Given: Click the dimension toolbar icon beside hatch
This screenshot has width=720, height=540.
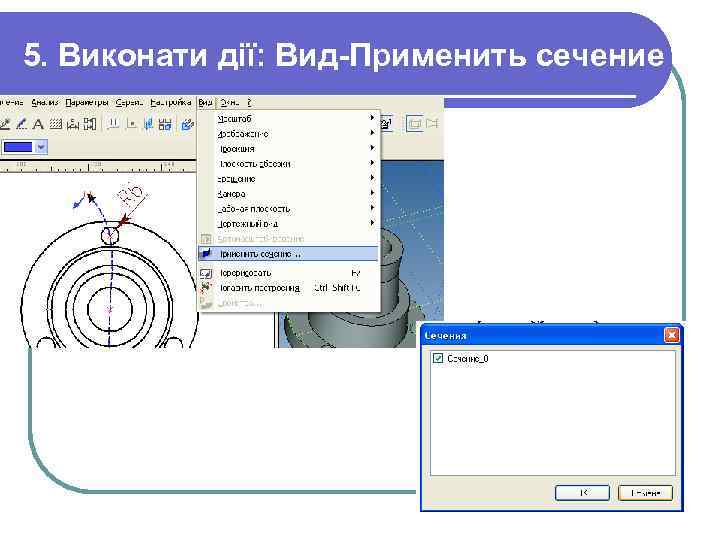Looking at the screenshot, I should (x=73, y=124).
